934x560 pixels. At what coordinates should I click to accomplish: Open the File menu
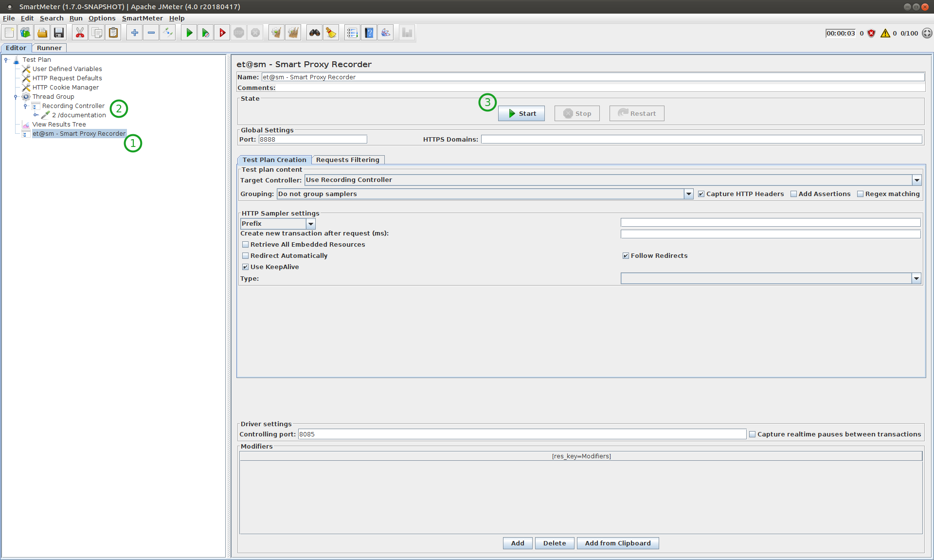9,18
